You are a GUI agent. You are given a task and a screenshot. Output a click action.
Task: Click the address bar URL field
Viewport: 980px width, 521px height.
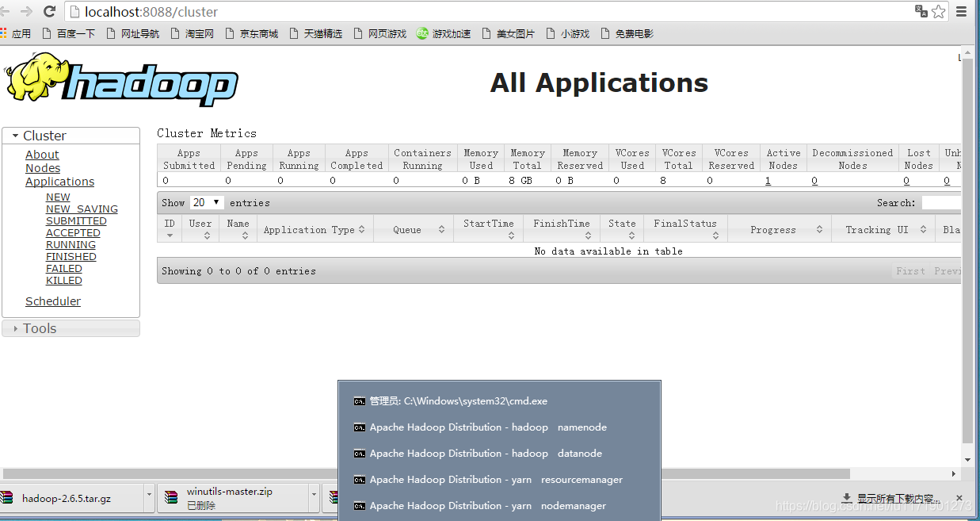[475, 12]
